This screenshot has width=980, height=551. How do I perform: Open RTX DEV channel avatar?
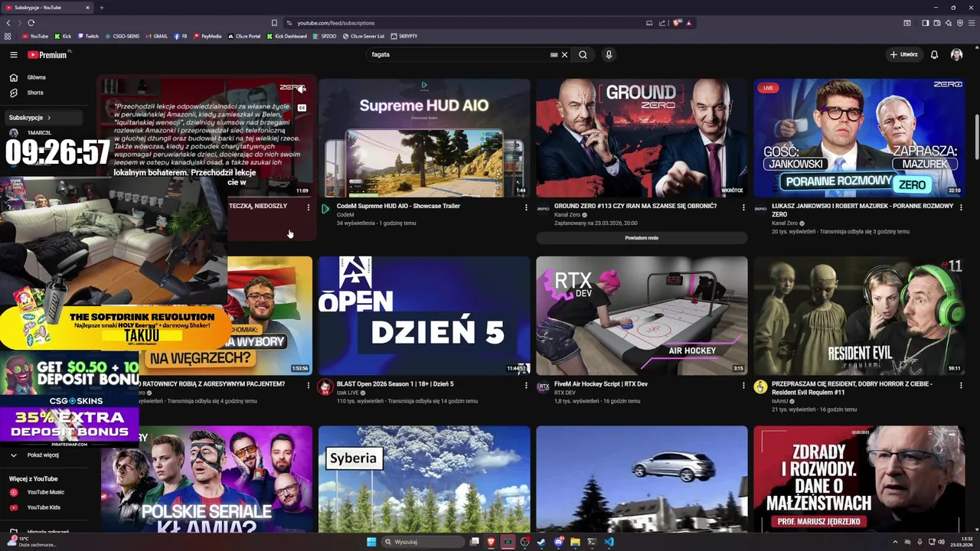[x=543, y=386]
